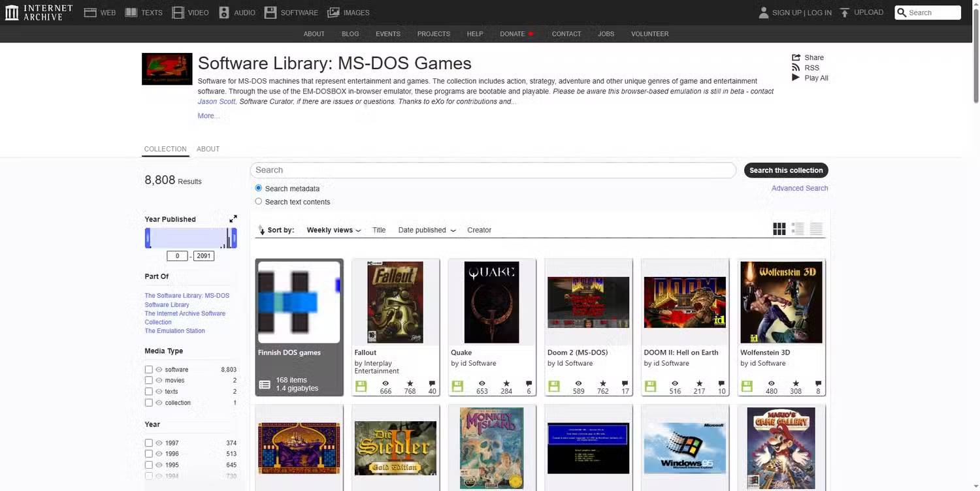980x491 pixels.
Task: Open the Blog menu item
Action: click(350, 34)
